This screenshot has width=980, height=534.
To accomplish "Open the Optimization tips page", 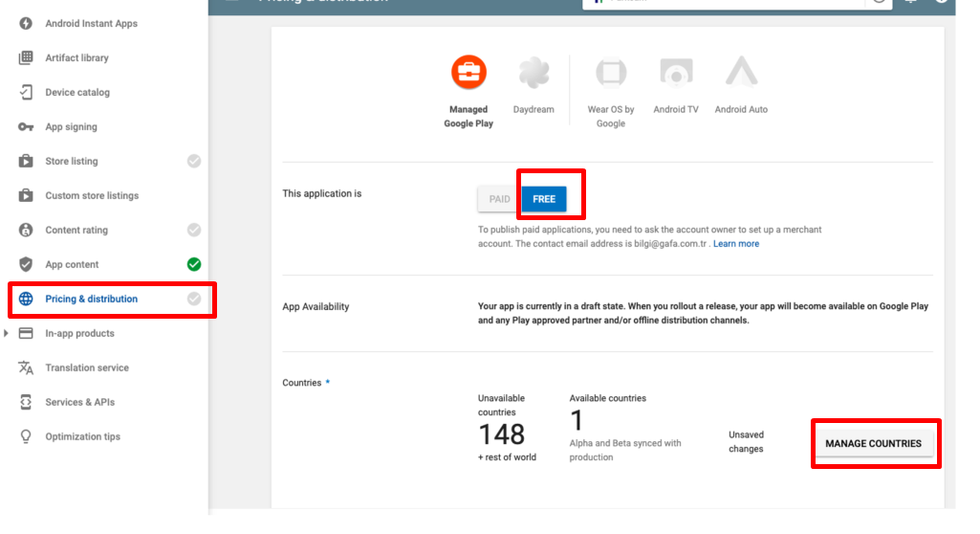I will pos(82,436).
